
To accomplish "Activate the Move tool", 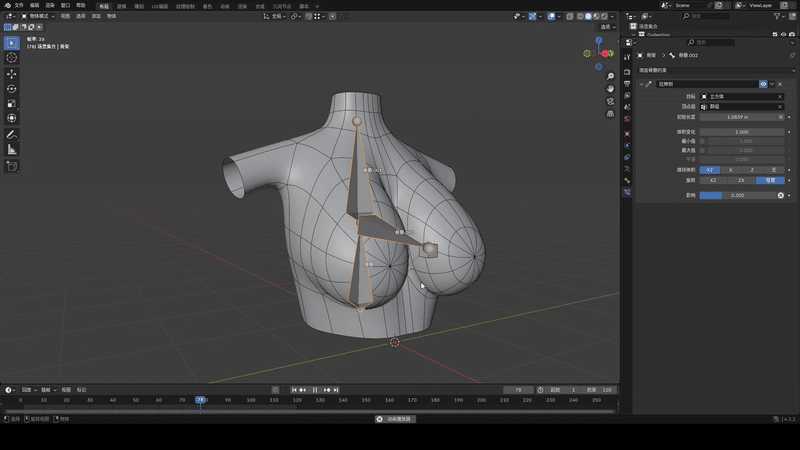I will [x=12, y=74].
